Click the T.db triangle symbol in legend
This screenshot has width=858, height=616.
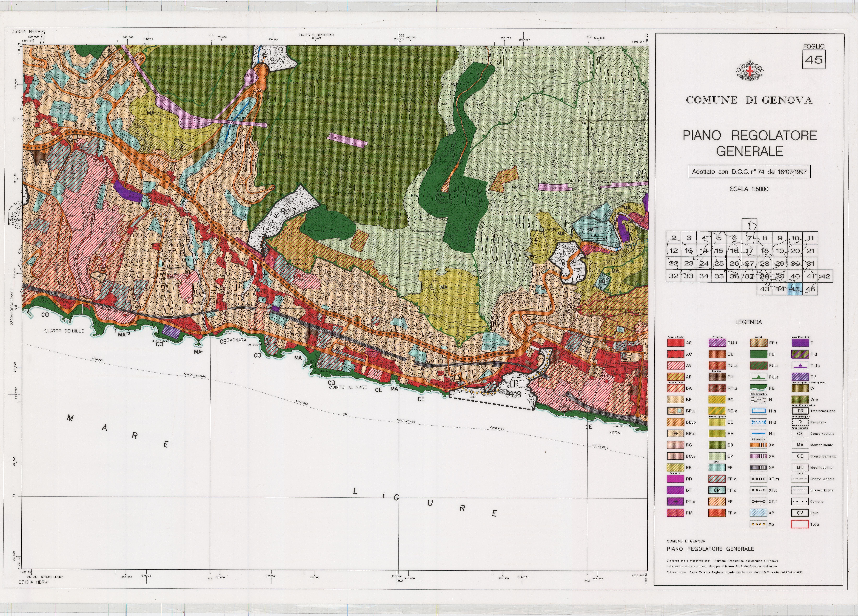pos(800,366)
